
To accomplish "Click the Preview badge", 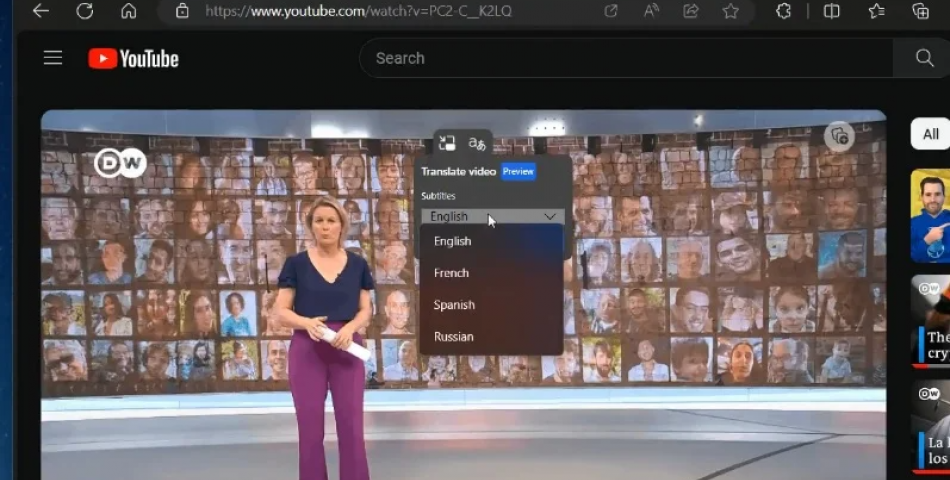I will click(x=518, y=172).
